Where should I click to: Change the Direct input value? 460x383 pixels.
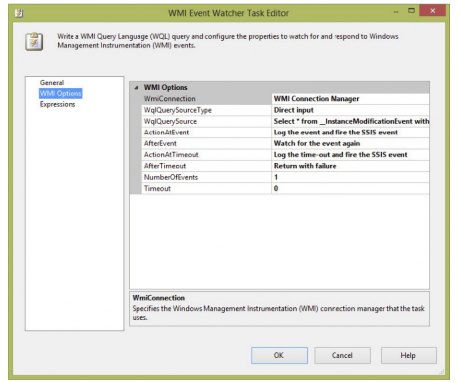click(350, 110)
